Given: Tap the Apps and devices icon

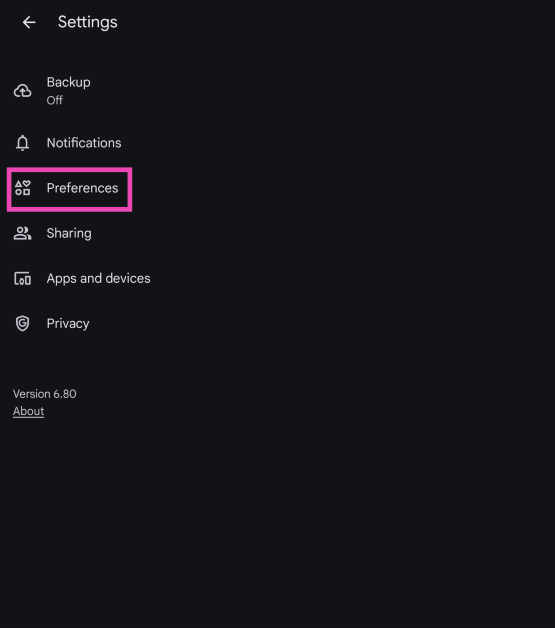Looking at the screenshot, I should coord(22,278).
